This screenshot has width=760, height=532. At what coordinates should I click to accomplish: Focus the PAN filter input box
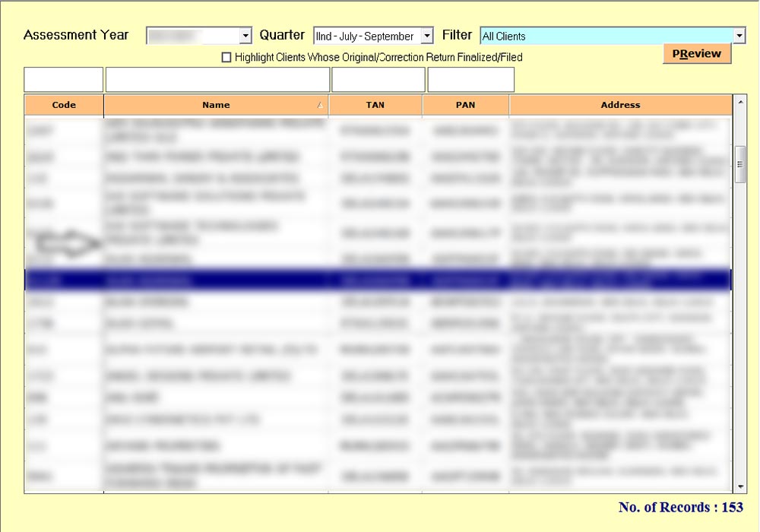(470, 80)
